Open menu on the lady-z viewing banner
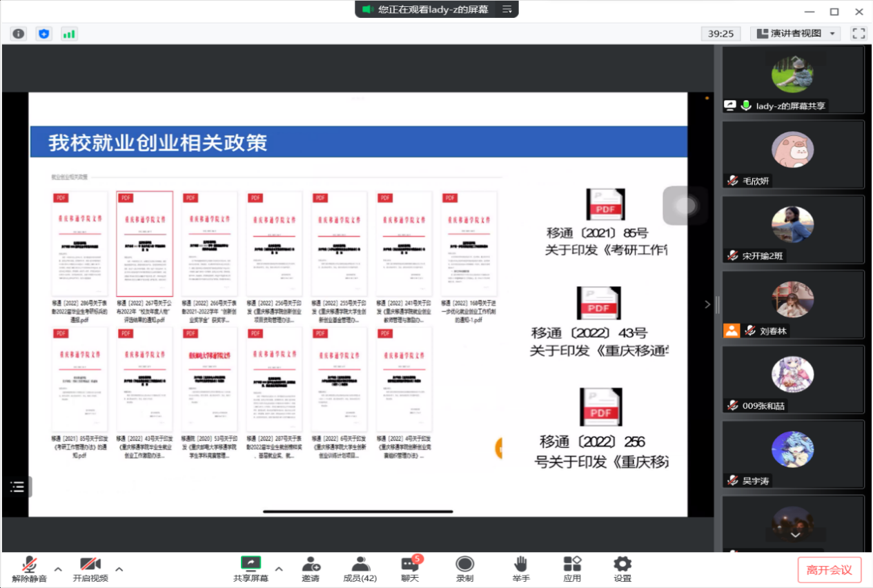 coord(507,9)
